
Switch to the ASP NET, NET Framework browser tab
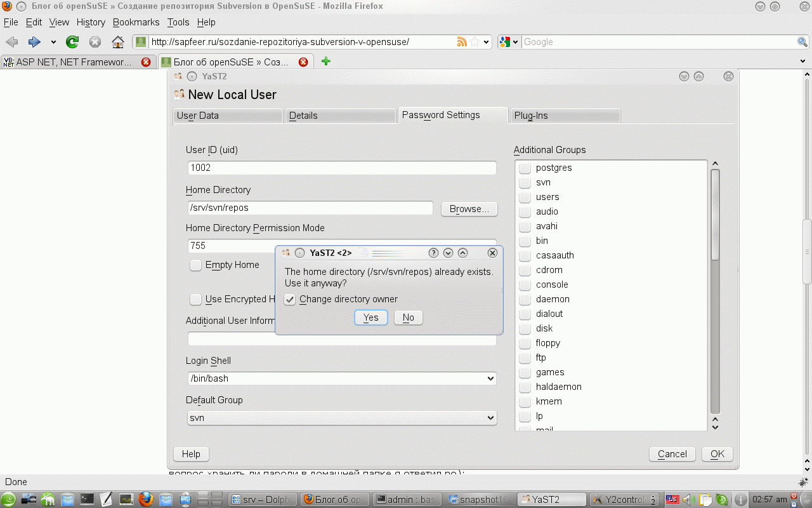(x=78, y=62)
